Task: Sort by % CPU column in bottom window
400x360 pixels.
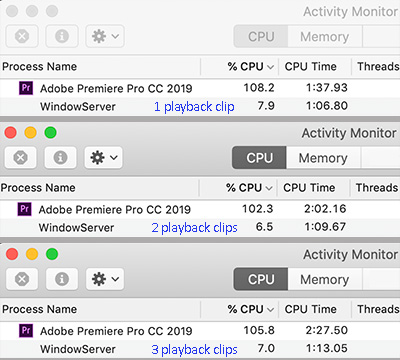Action: [251, 309]
